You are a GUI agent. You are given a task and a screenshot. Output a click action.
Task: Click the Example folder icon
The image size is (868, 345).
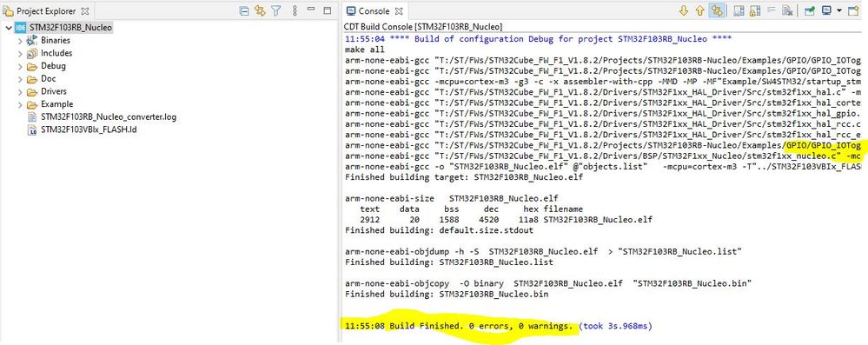click(32, 104)
